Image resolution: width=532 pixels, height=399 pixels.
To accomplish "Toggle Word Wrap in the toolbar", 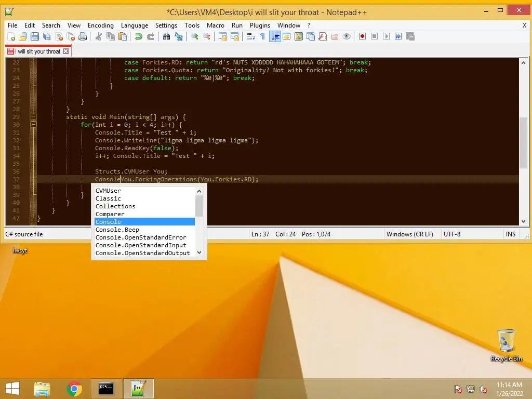I will tap(250, 36).
